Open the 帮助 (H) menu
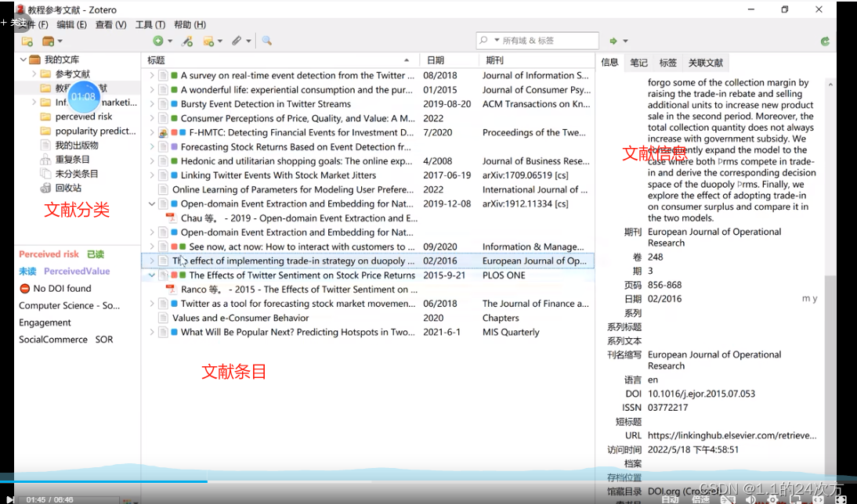 (x=190, y=24)
